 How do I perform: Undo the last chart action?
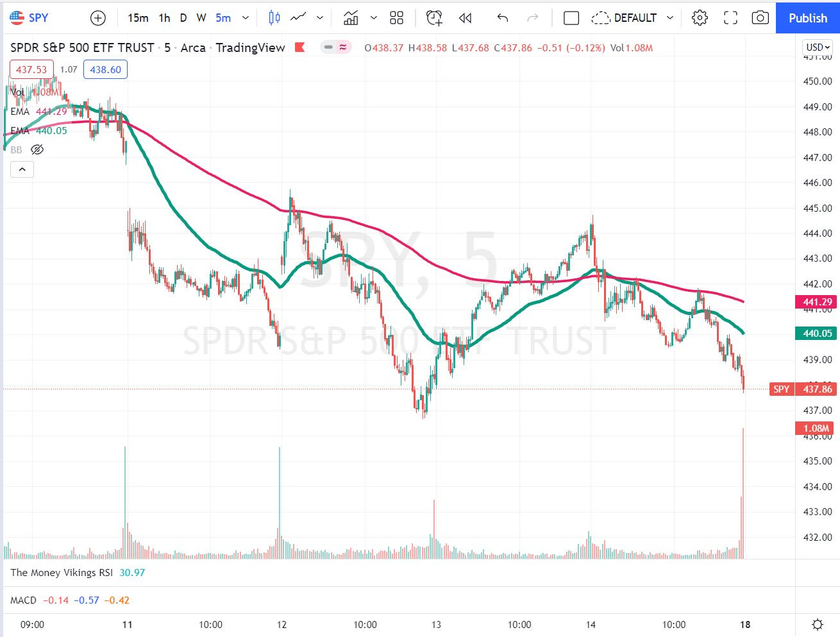tap(503, 18)
